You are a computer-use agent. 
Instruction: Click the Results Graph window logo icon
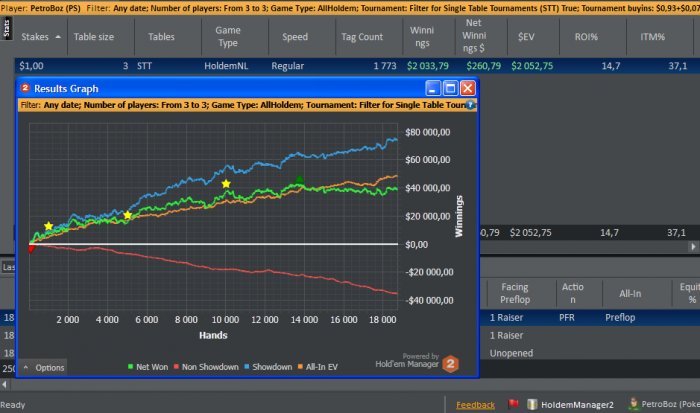[x=25, y=88]
